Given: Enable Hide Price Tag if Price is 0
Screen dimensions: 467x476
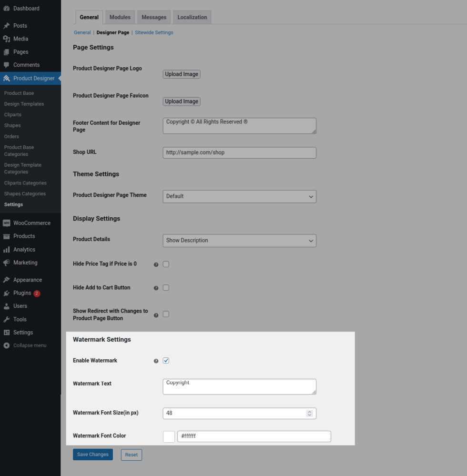Looking at the screenshot, I should click(166, 264).
